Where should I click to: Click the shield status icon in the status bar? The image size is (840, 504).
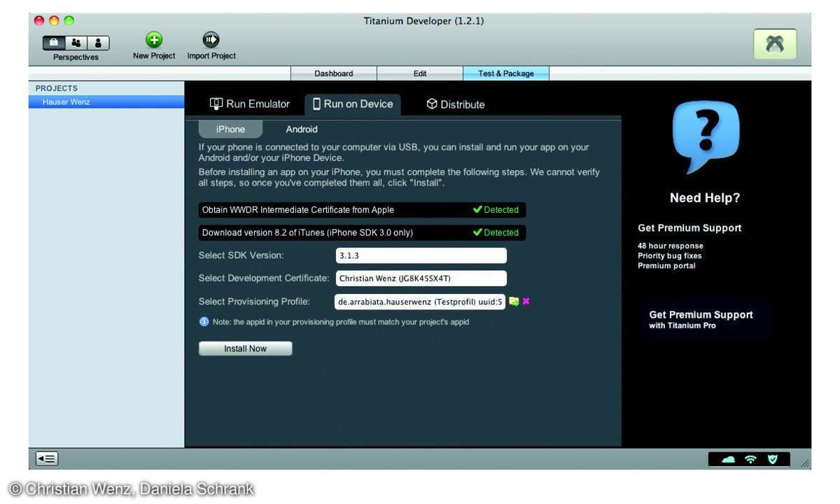click(x=772, y=459)
